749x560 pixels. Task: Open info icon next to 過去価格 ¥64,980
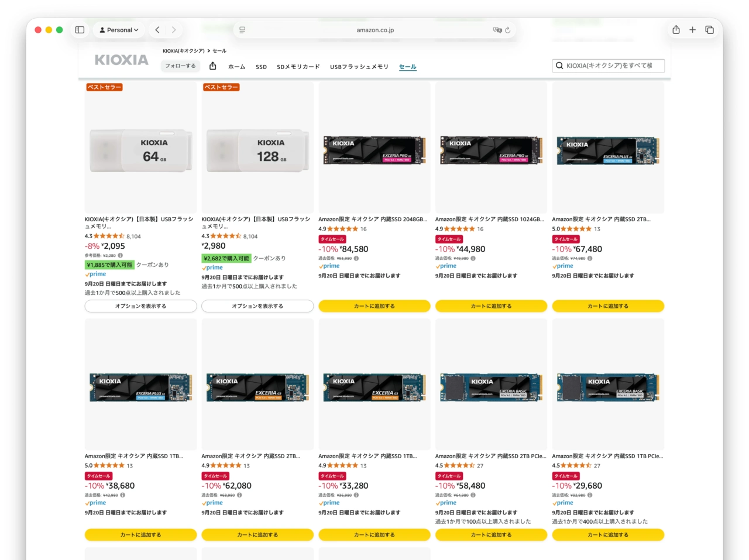473,495
